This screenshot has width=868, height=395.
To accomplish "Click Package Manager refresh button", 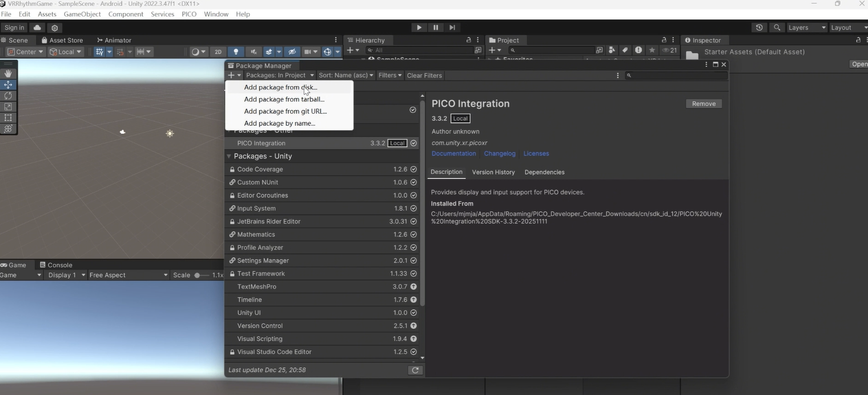I will 415,370.
